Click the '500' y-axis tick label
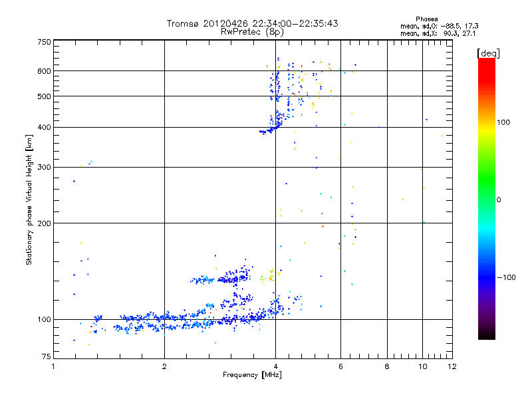The width and height of the screenshot is (532, 399). pos(44,96)
